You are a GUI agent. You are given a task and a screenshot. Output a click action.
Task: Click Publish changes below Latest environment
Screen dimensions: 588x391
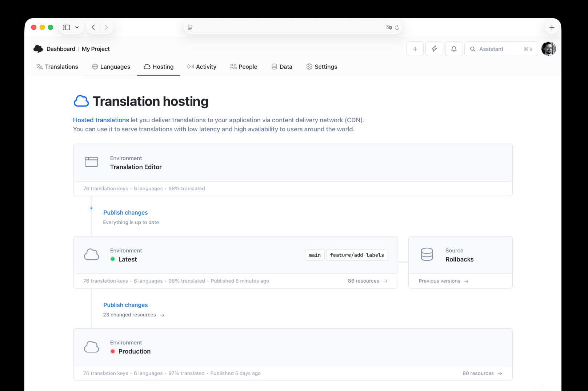[125, 305]
